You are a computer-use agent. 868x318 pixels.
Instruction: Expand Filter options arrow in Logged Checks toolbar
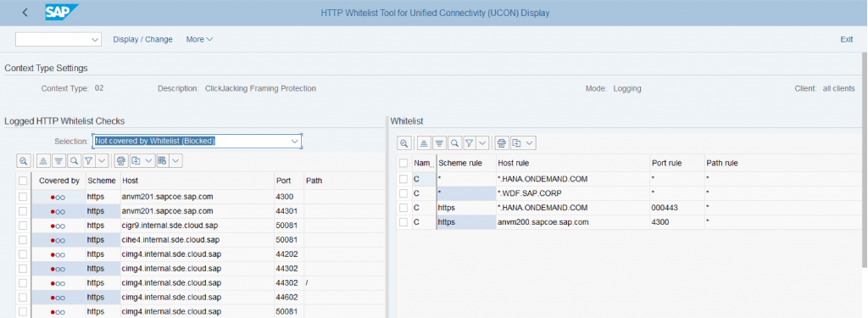click(x=102, y=161)
